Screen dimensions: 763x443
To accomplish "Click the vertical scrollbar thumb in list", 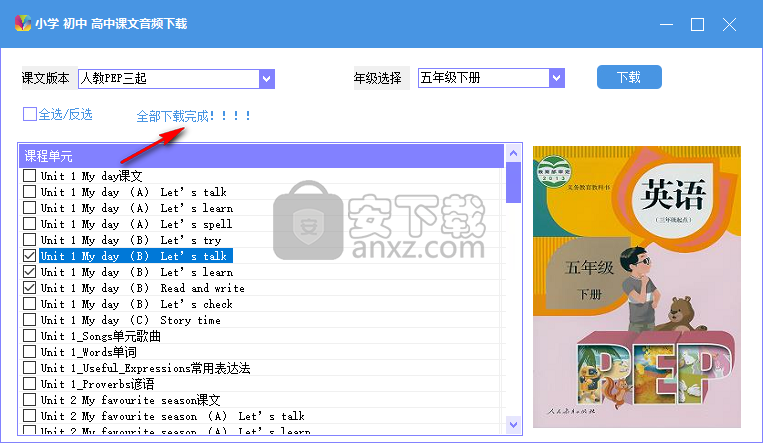I will pyautogui.click(x=513, y=183).
